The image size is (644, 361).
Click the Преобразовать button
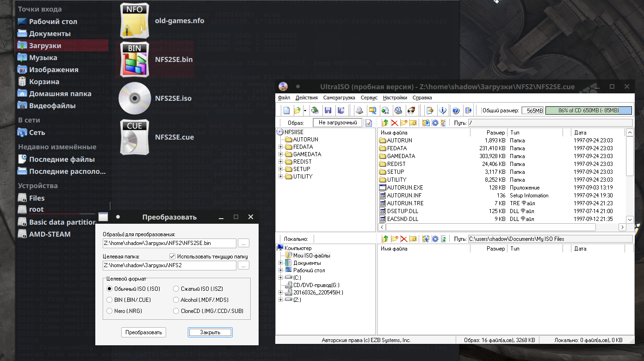coord(144,332)
